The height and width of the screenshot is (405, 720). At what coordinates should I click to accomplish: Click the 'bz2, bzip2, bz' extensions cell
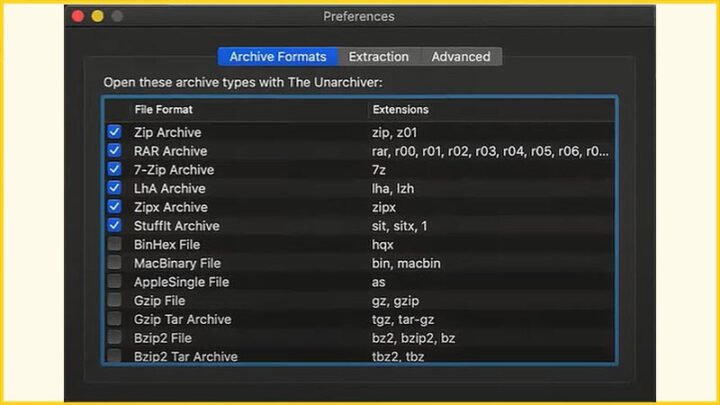click(413, 338)
